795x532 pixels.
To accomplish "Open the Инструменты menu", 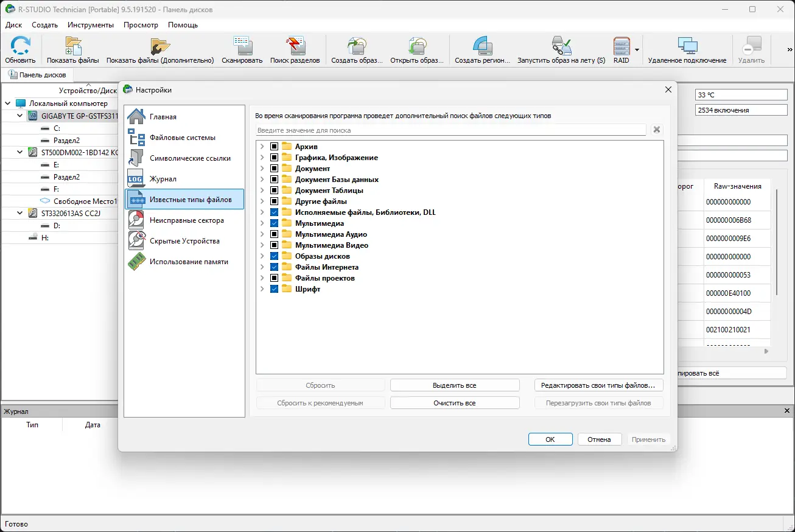I will click(90, 25).
